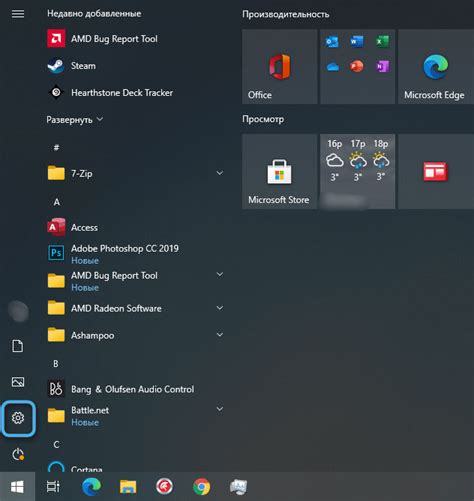Screen dimensions: 474x501
Task: Open the Microsoft Edge tile
Action: click(x=436, y=67)
